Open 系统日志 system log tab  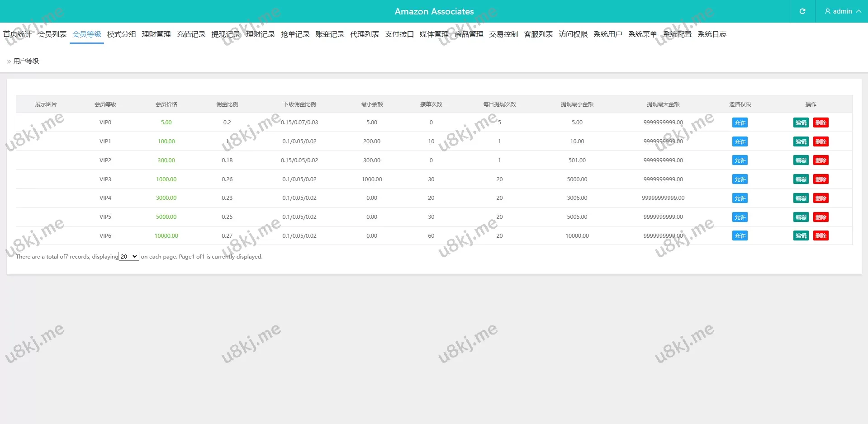tap(711, 34)
